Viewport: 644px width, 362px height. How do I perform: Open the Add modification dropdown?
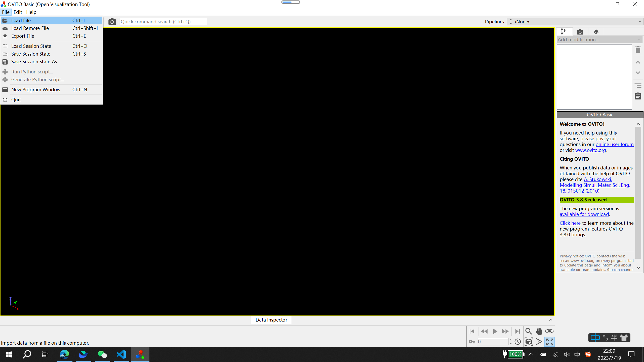[599, 39]
